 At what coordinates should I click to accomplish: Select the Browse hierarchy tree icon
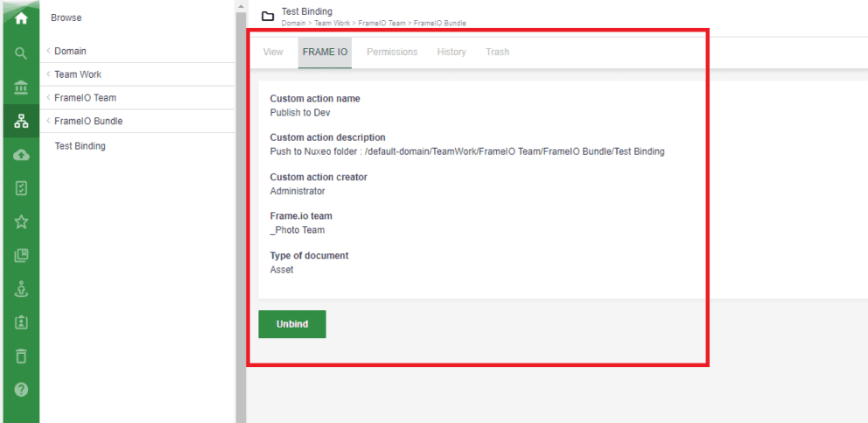[21, 122]
